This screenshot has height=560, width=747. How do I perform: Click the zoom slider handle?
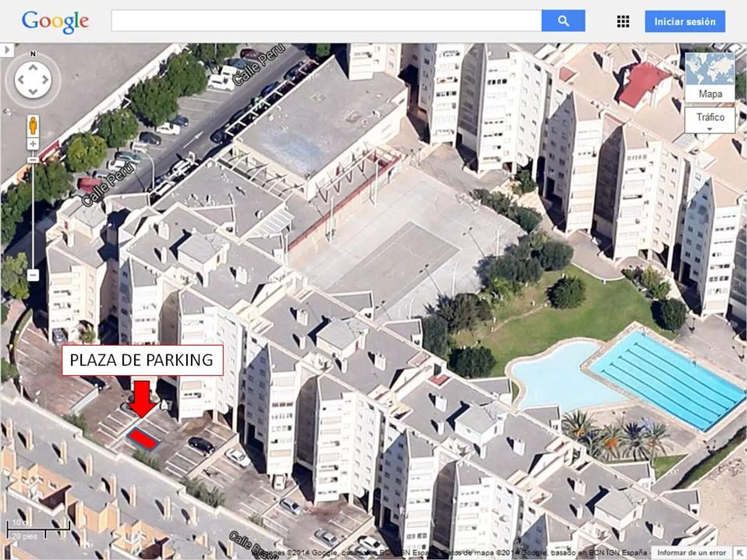pyautogui.click(x=33, y=160)
